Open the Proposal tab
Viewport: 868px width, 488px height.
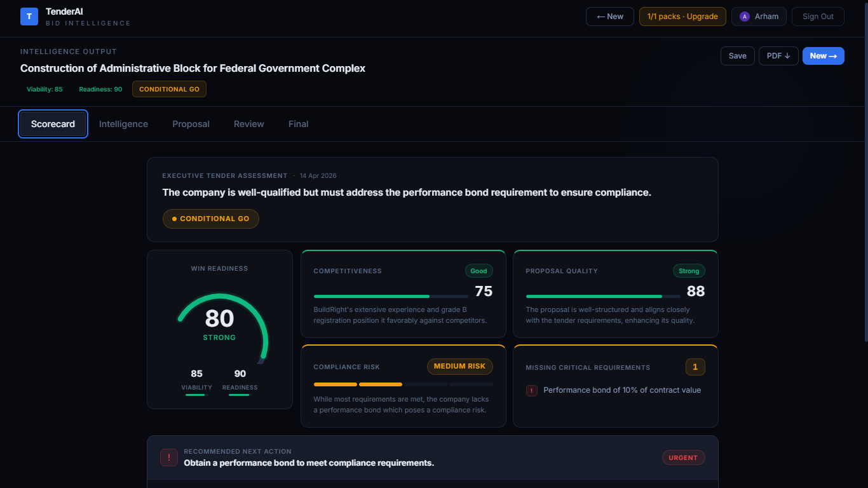[x=191, y=124]
